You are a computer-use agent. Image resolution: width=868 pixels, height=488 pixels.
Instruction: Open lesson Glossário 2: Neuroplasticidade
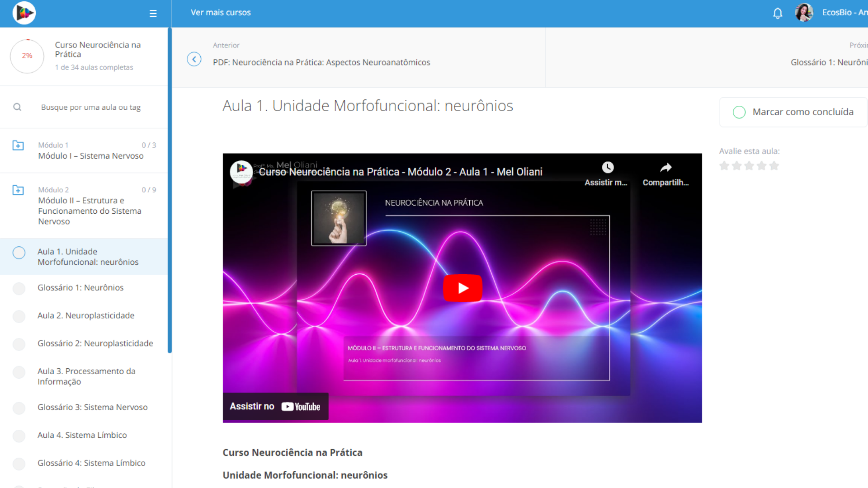[x=95, y=343]
